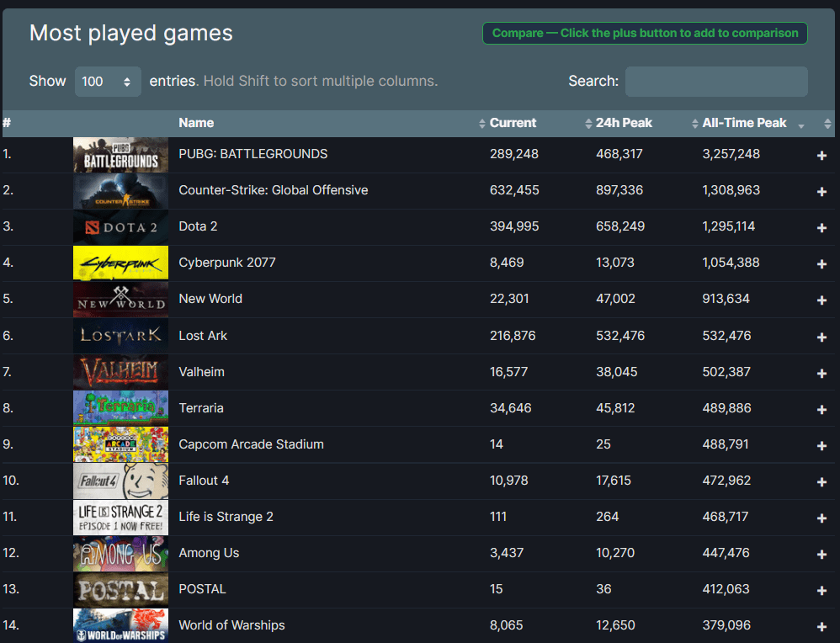Click plus icon for World of Warships
Image resolution: width=840 pixels, height=643 pixels.
821,626
